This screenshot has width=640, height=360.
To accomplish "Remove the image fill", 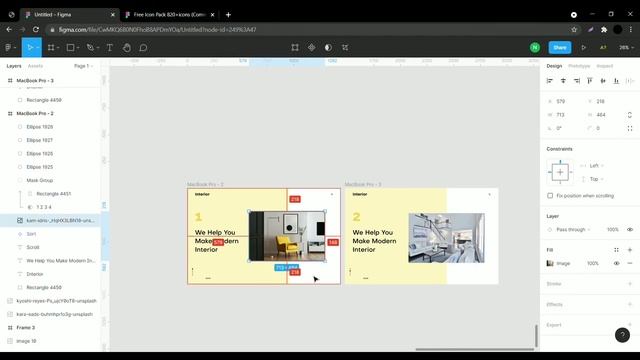I will [630, 263].
